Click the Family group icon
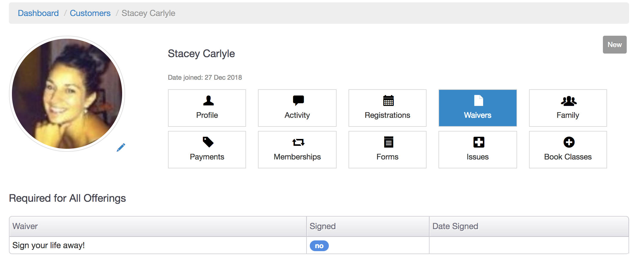644x266 pixels. pyautogui.click(x=568, y=101)
